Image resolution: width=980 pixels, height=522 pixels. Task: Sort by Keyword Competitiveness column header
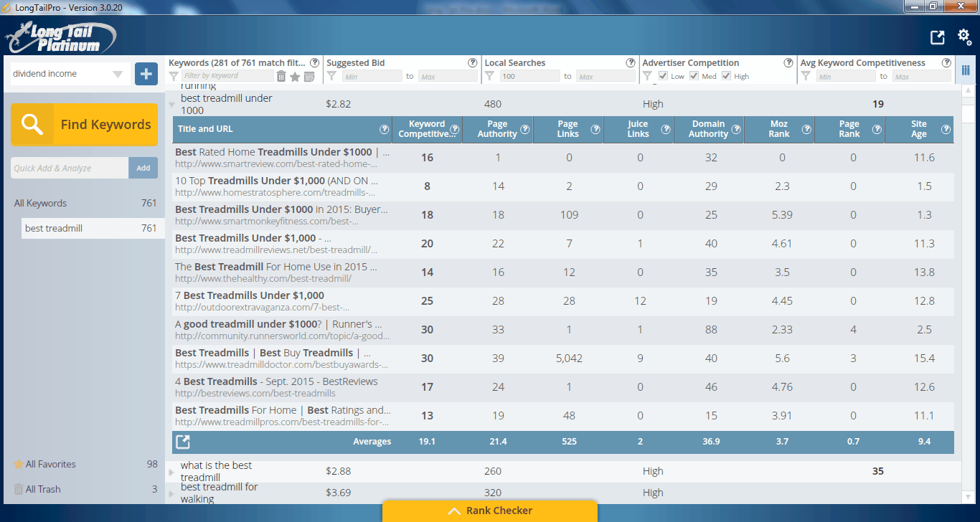coord(428,129)
